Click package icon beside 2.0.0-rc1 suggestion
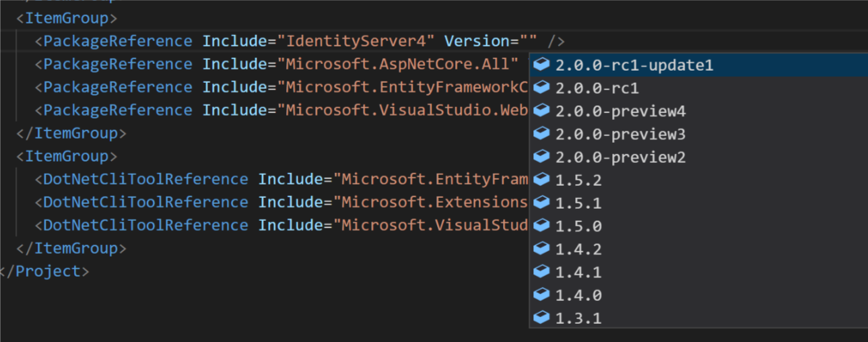The width and height of the screenshot is (868, 342). 541,88
